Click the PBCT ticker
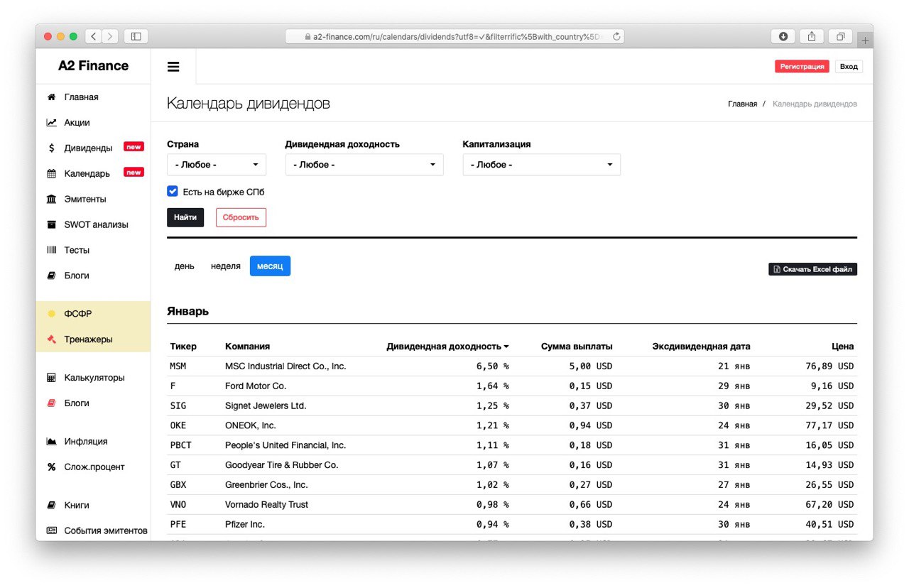Image resolution: width=909 pixels, height=588 pixels. tap(180, 445)
